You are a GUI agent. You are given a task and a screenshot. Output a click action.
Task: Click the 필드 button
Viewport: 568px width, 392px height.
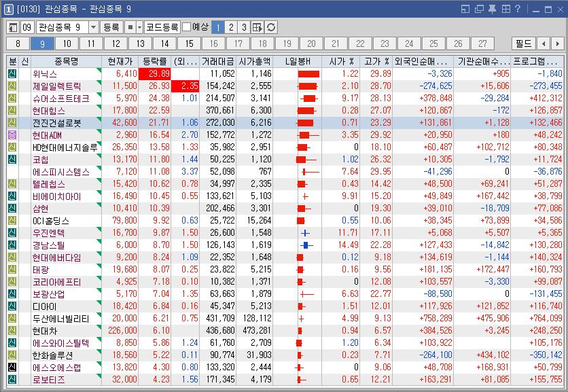524,44
